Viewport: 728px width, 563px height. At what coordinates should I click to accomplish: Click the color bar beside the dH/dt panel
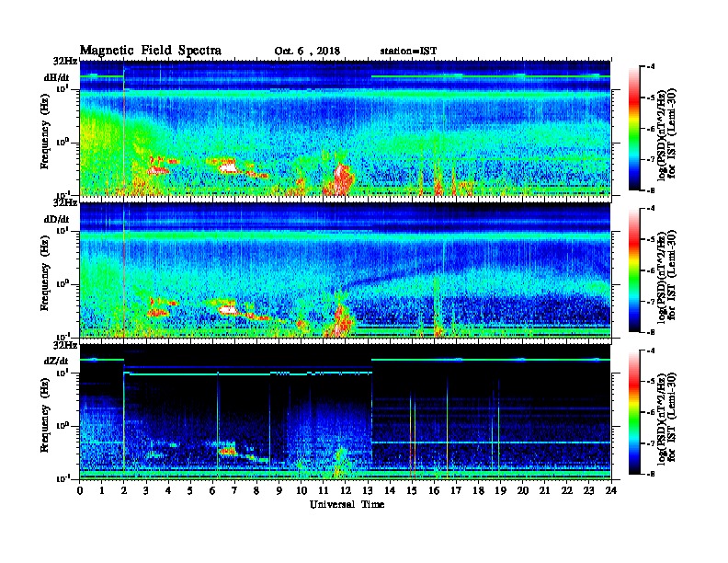pos(633,128)
